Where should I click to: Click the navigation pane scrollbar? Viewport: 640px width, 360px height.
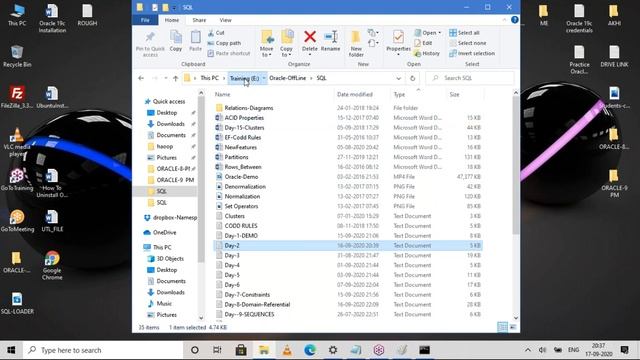click(201, 180)
